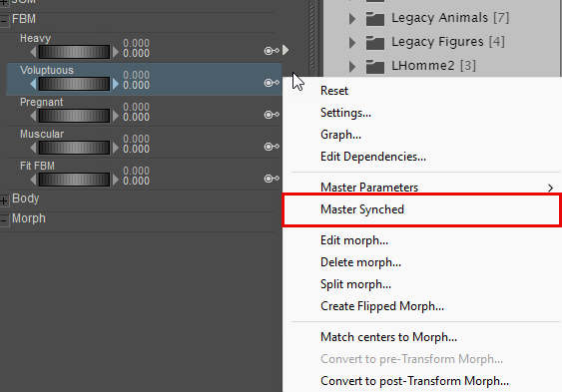
Task: Decrease Voluptuous dial with left arrow
Action: (x=33, y=84)
